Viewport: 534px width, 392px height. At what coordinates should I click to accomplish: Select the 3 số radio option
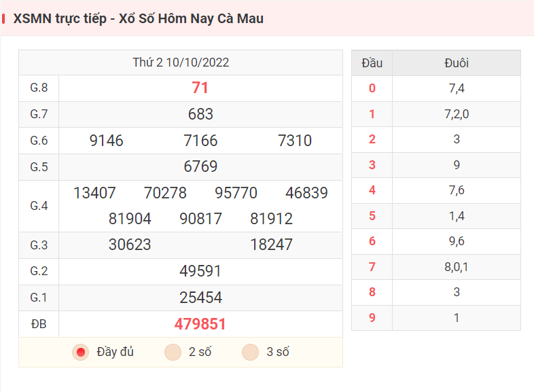(x=250, y=352)
